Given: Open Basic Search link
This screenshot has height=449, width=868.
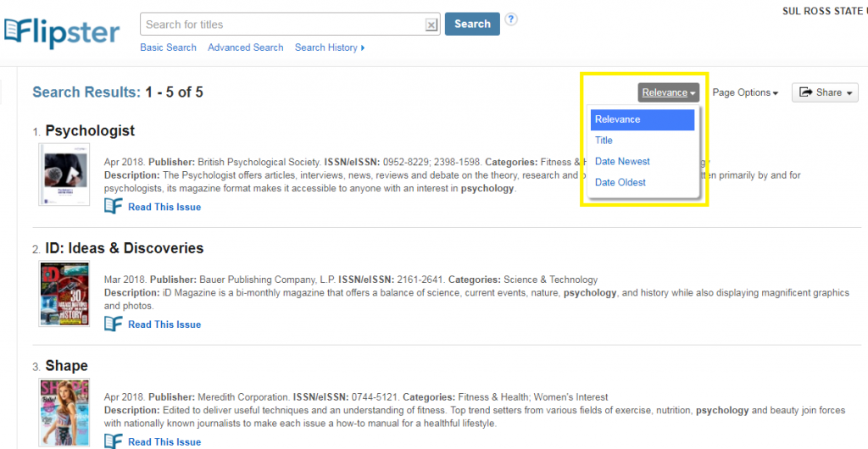Looking at the screenshot, I should coord(169,47).
